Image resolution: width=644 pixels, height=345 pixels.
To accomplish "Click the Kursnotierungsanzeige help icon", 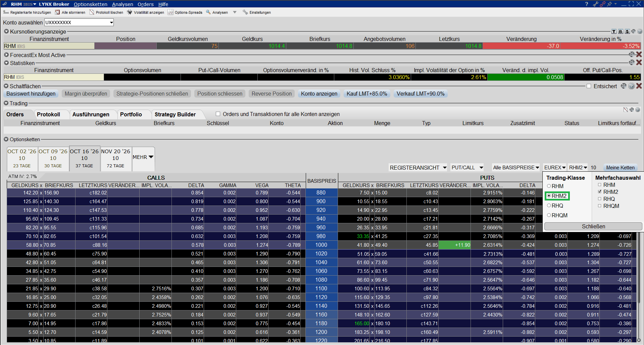I will 640,32.
